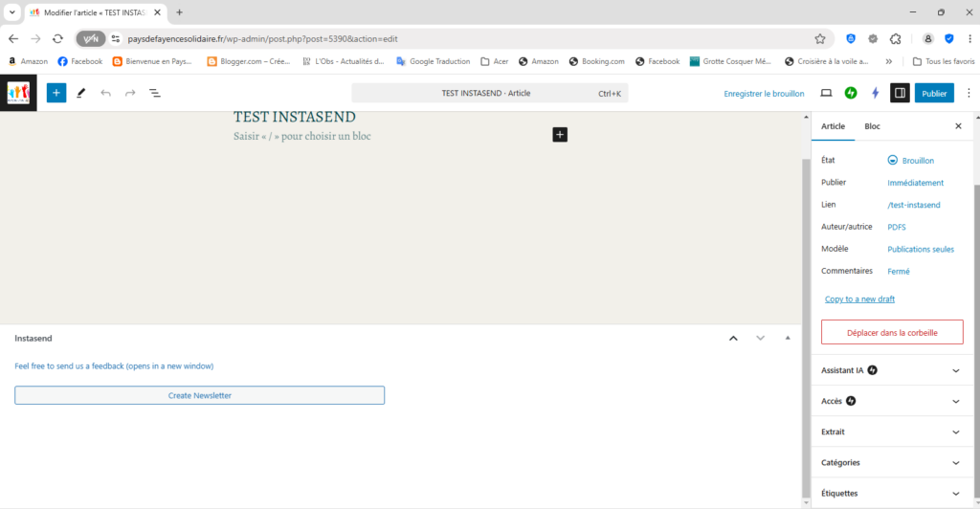980x509 pixels.
Task: Click the Undo arrow in toolbar
Action: (x=105, y=93)
